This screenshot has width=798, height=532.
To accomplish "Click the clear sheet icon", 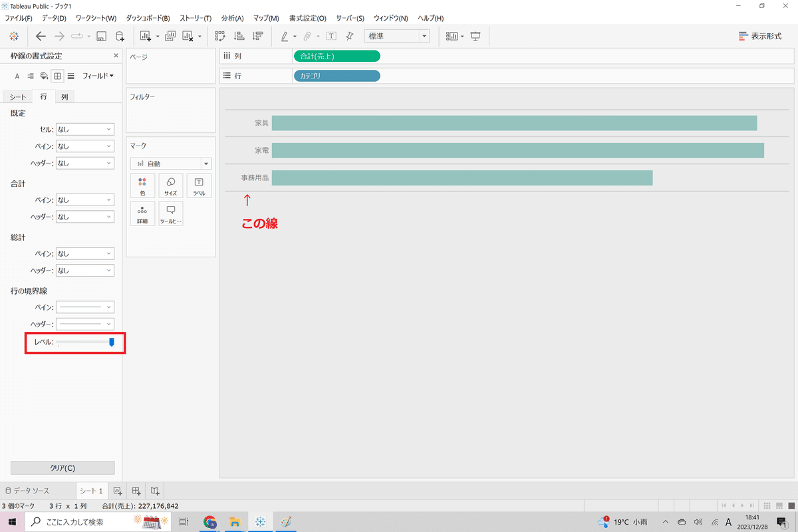I will coord(188,36).
